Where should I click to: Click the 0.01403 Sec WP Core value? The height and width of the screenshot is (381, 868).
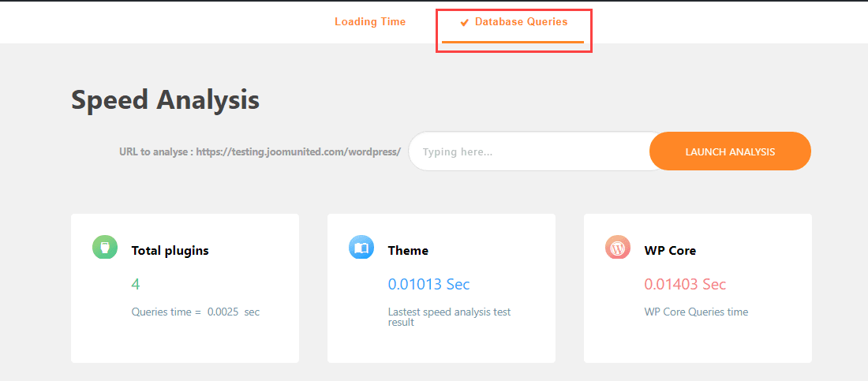click(685, 285)
